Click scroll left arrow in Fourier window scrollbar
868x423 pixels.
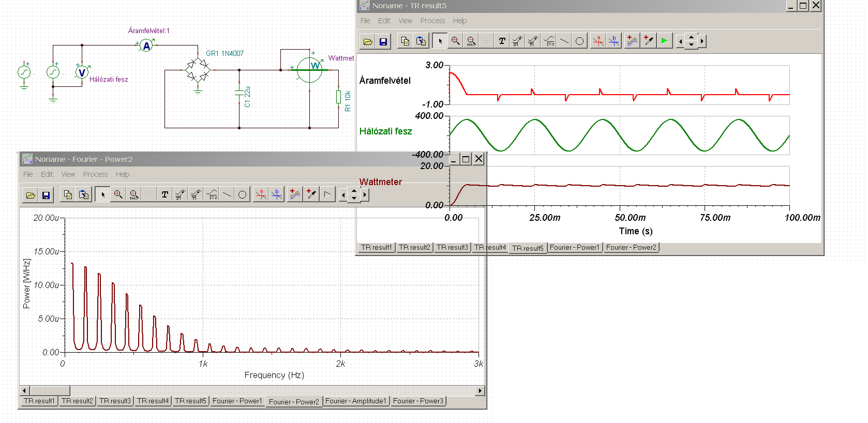pos(25,390)
